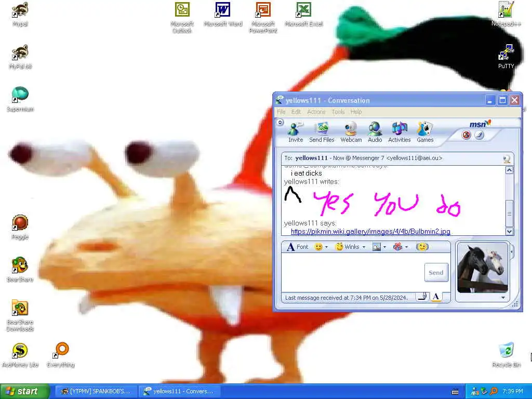Image resolution: width=532 pixels, height=399 pixels.
Task: Select the BearShare desktop icon
Action: [x=20, y=270]
